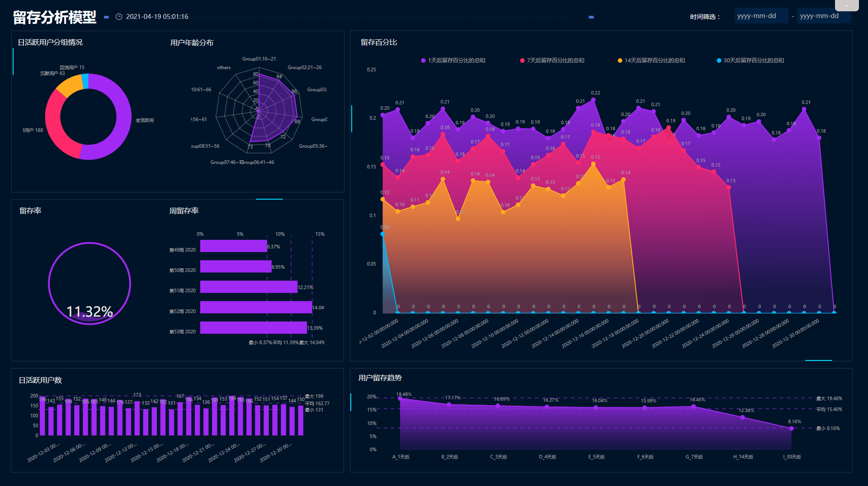Screen dimensions: 868x486
Task: Click the 留存分析模型 dashboard title
Action: (55, 17)
